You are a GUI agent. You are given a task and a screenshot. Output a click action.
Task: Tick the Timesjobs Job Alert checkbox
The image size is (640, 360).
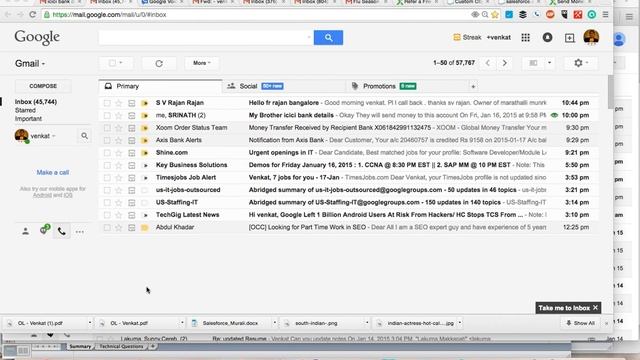(x=107, y=178)
